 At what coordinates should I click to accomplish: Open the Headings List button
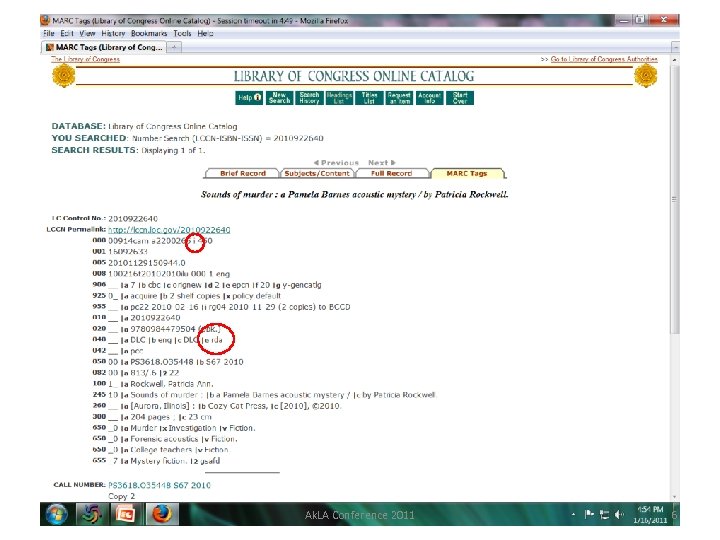click(339, 98)
